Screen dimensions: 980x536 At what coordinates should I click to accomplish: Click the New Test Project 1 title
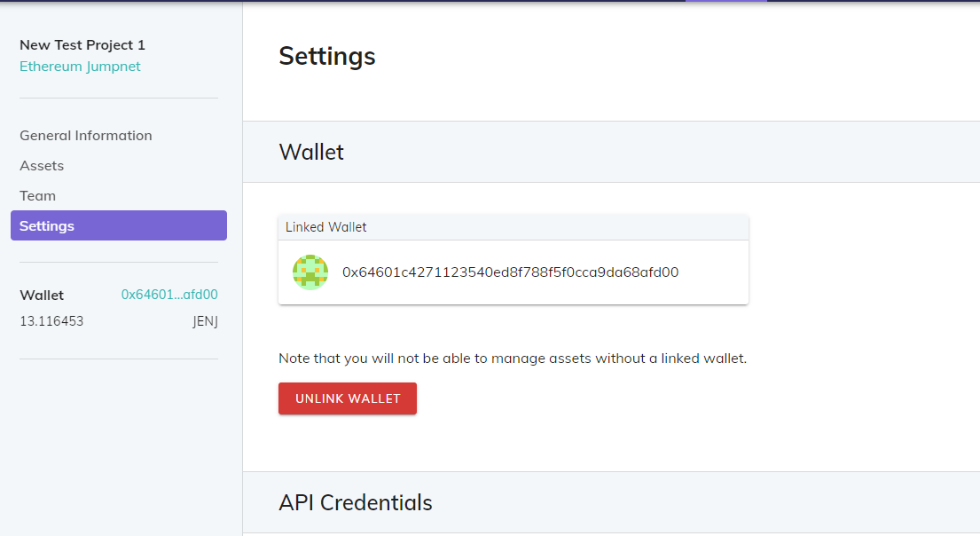pos(82,45)
